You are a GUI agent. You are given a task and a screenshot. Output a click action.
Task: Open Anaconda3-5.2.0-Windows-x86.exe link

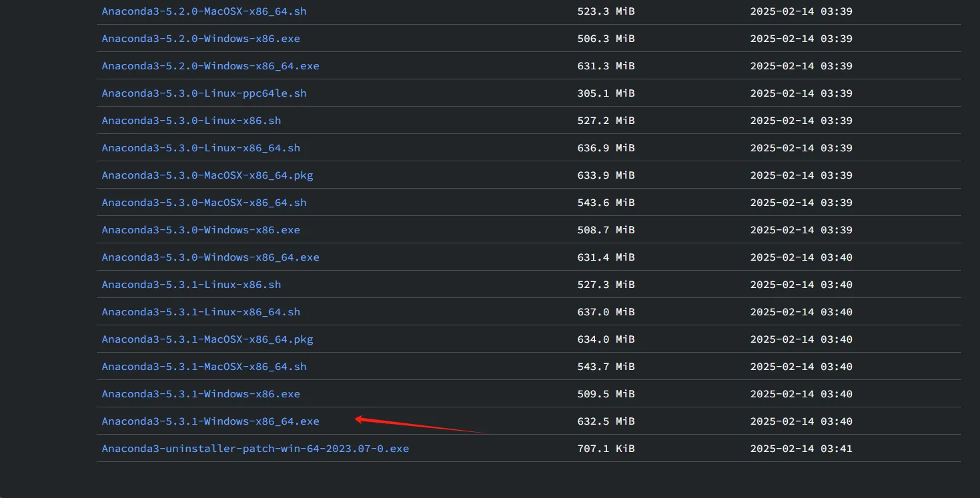(x=201, y=39)
